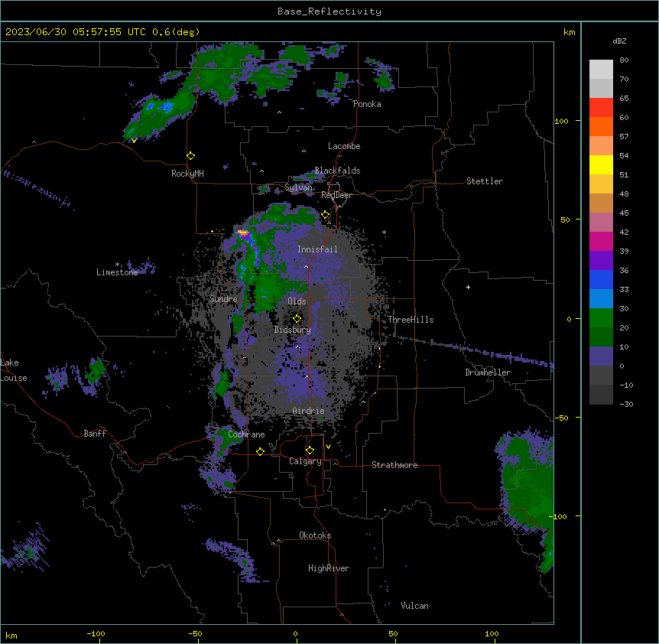Click the orange 57-60 dBZ legend swatch
The width and height of the screenshot is (659, 644).
tap(601, 126)
